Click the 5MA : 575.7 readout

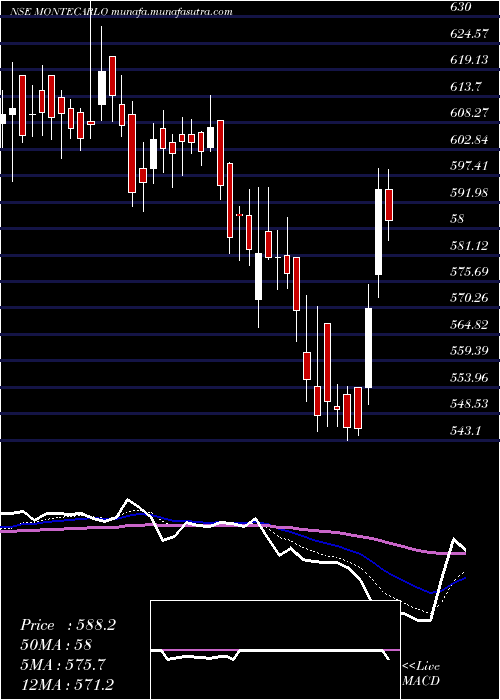click(63, 665)
